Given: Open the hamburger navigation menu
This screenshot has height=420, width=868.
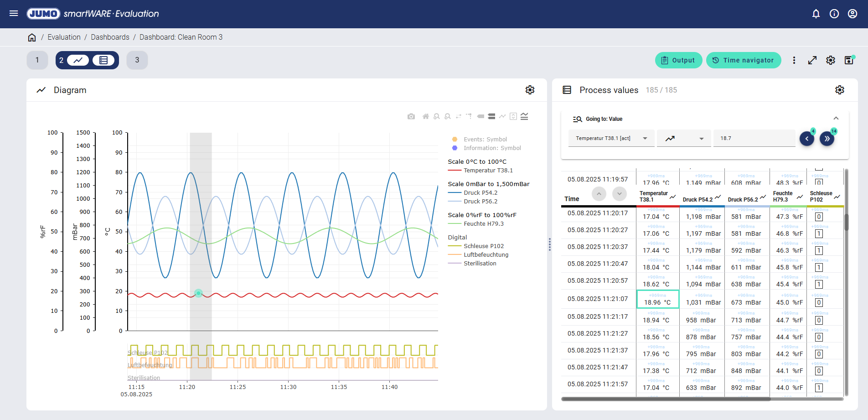Looking at the screenshot, I should pyautogui.click(x=14, y=14).
